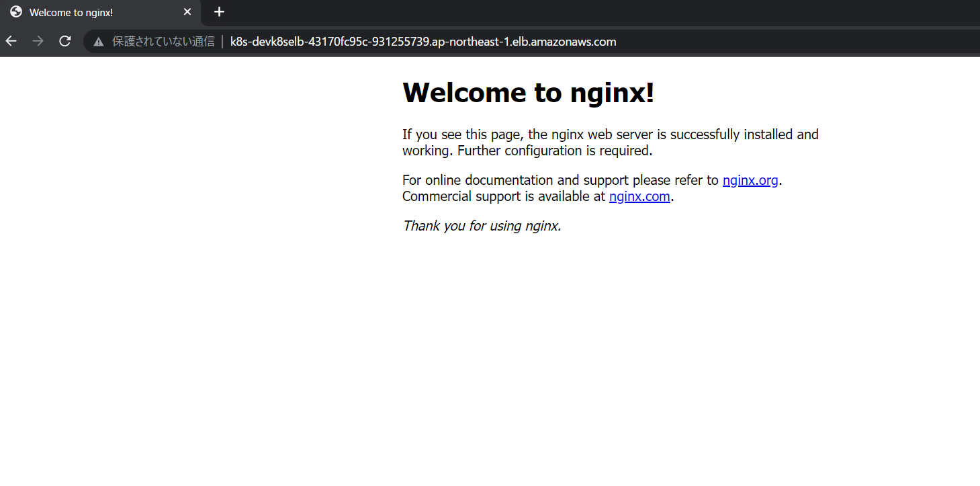Focus the elb.amazonaws.com URL in address bar

422,42
